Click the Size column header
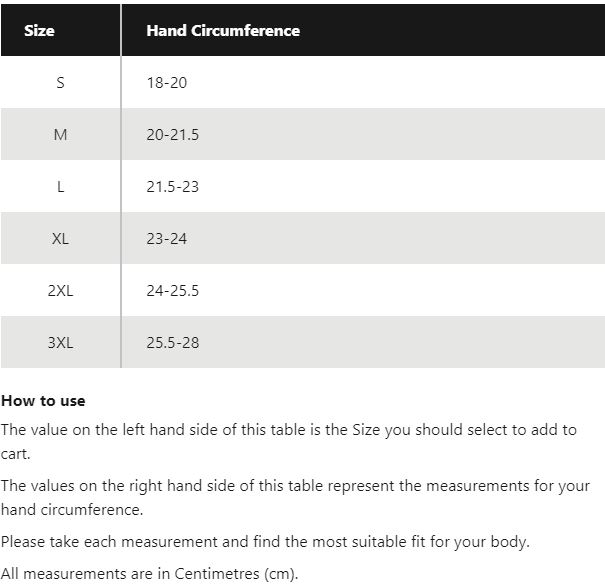This screenshot has height=588, width=605. click(x=61, y=30)
